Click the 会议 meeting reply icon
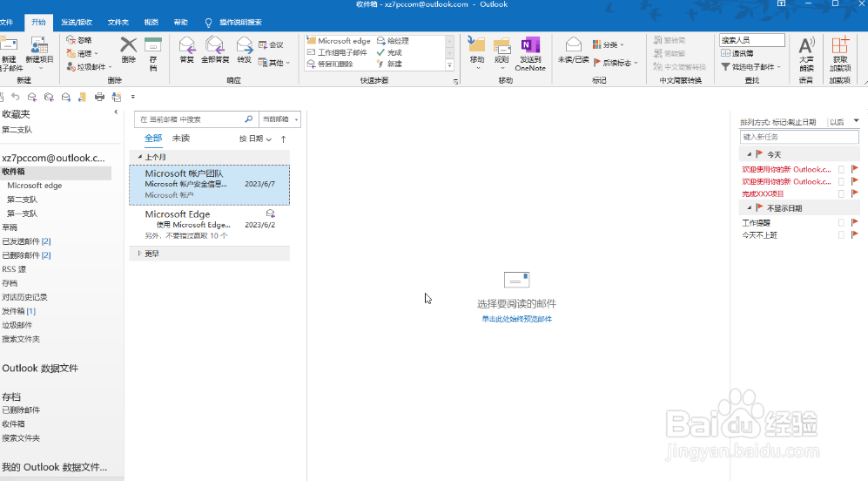The width and height of the screenshot is (868, 481). [x=271, y=44]
